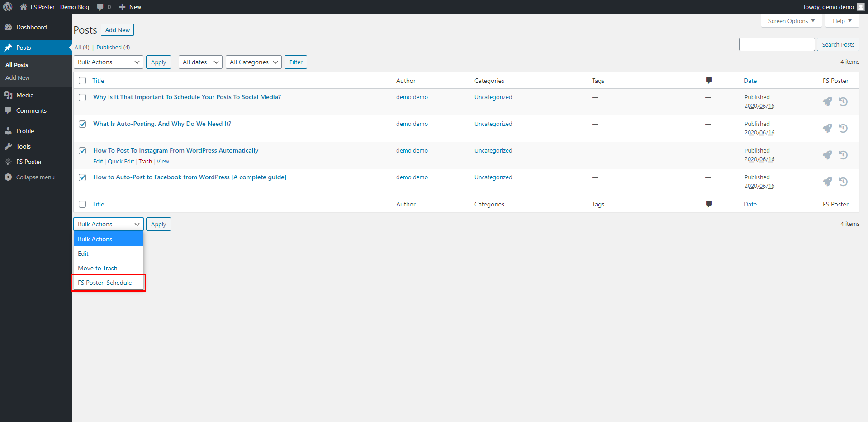Open share history icon for Facebook guide post

point(843,182)
